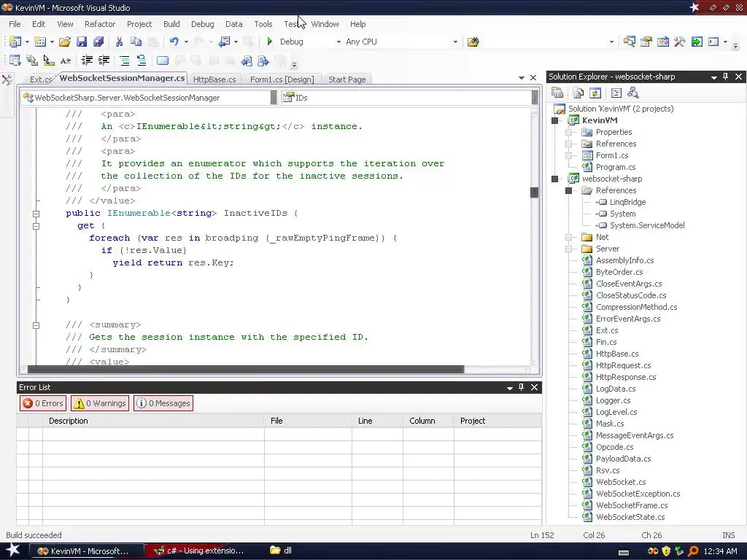Toggle a bookmark on the current line
Screen dimensions: 747x560
click(163, 61)
